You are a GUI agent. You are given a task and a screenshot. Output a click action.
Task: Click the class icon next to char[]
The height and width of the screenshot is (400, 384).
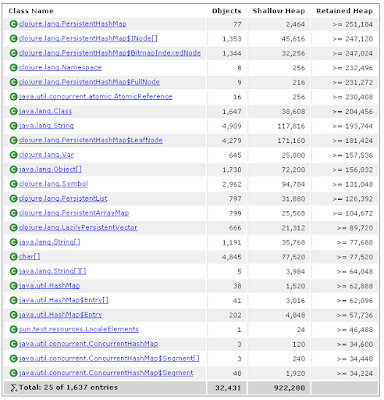coord(13,257)
